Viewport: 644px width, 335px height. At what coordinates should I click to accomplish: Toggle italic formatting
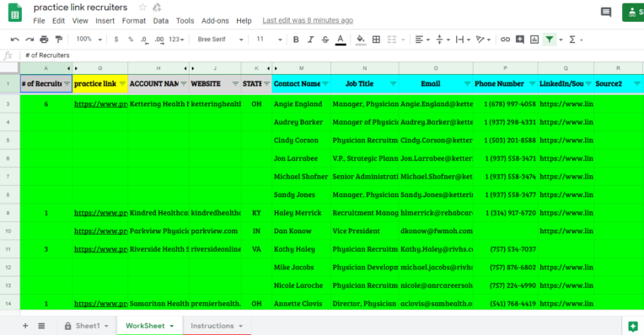click(x=310, y=40)
